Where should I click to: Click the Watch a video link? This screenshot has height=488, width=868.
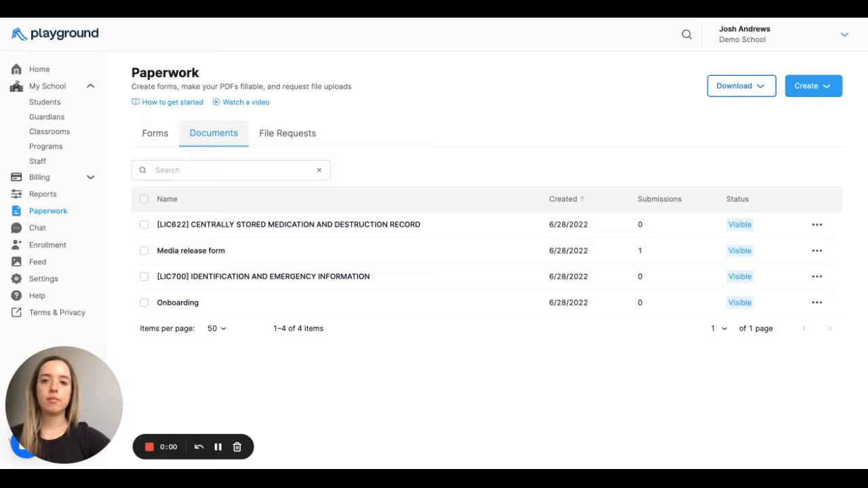tap(241, 102)
